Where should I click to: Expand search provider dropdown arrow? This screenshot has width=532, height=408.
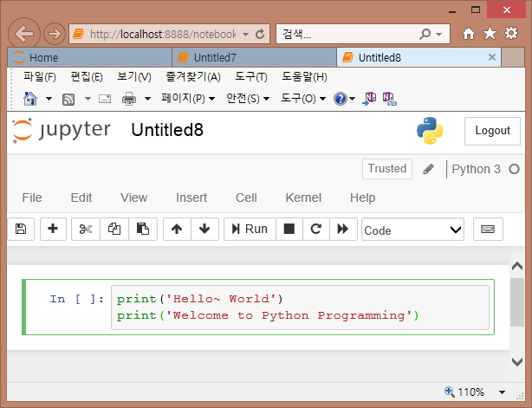pyautogui.click(x=438, y=35)
